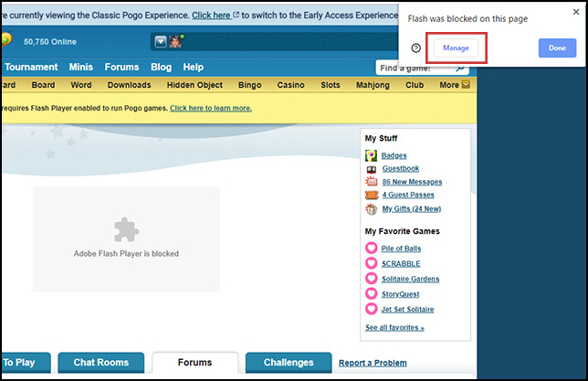Open Pile of Balls favorite game
This screenshot has width=588, height=381.
click(401, 249)
